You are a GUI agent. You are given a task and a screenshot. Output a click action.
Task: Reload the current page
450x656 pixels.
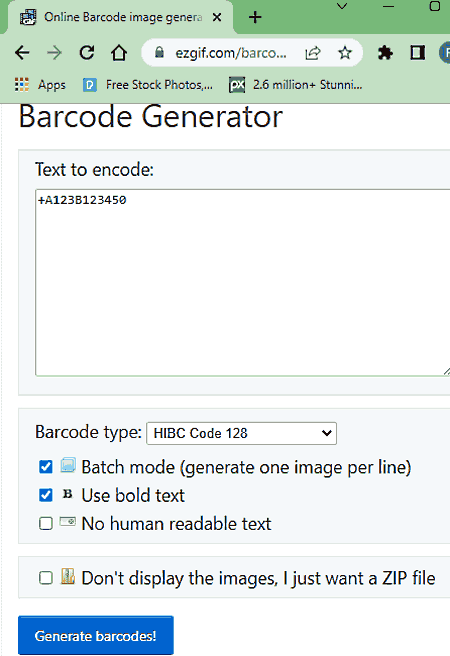(x=87, y=53)
